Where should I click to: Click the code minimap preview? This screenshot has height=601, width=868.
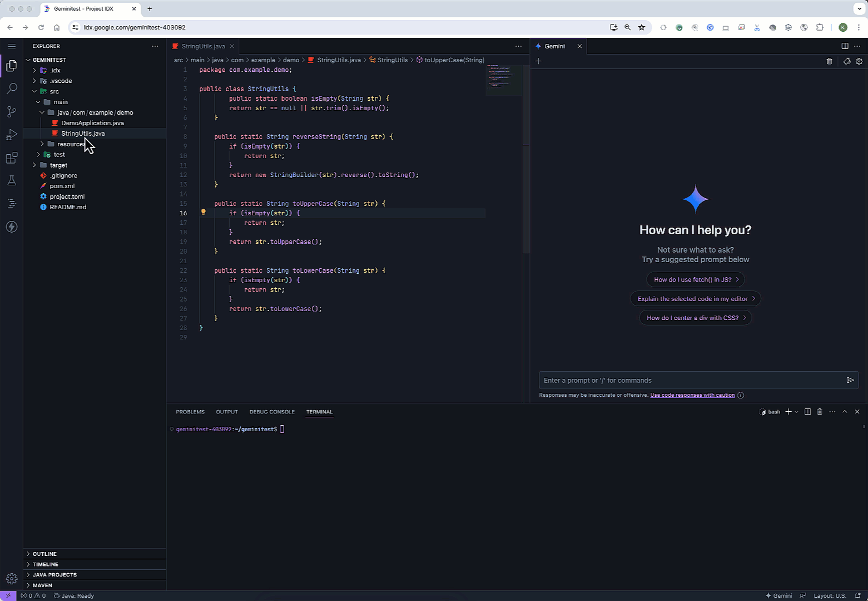[x=504, y=80]
